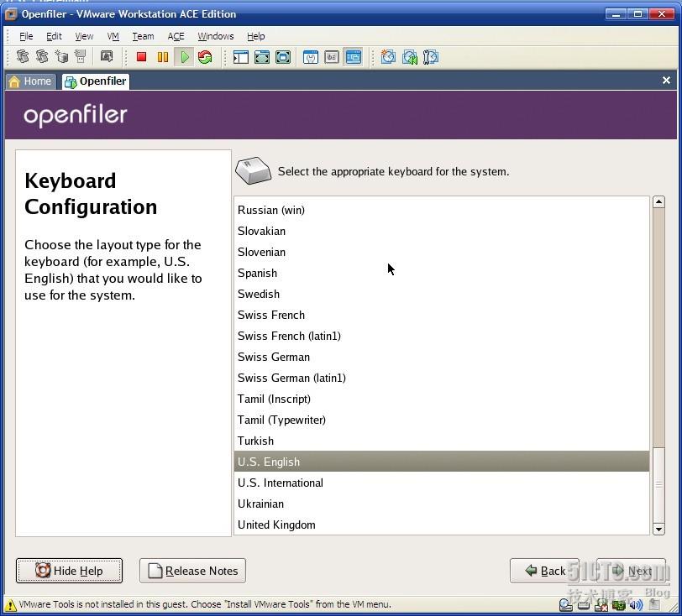Revert to snapshot with green arrow clock icon
682x616 pixels.
409,57
